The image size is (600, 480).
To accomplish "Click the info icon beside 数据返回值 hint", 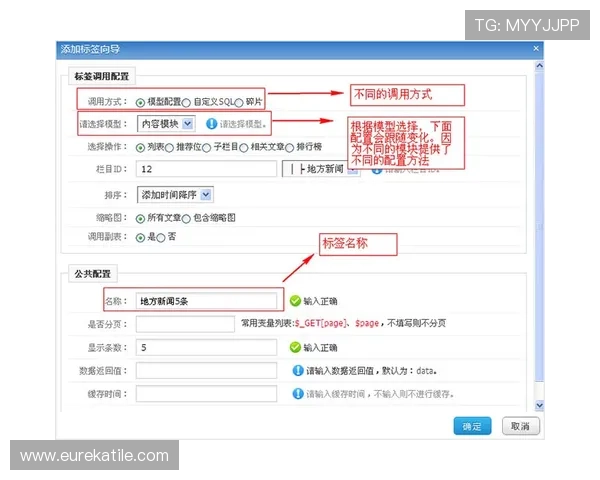I will coord(298,371).
